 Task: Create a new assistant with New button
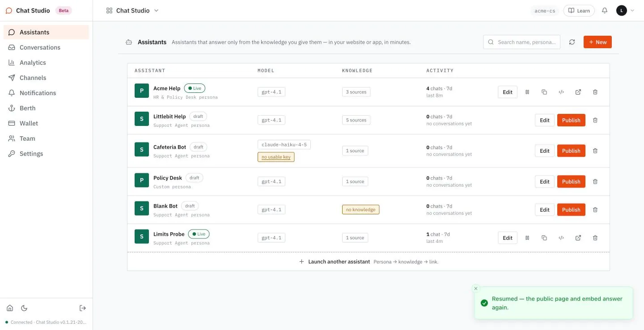click(597, 42)
